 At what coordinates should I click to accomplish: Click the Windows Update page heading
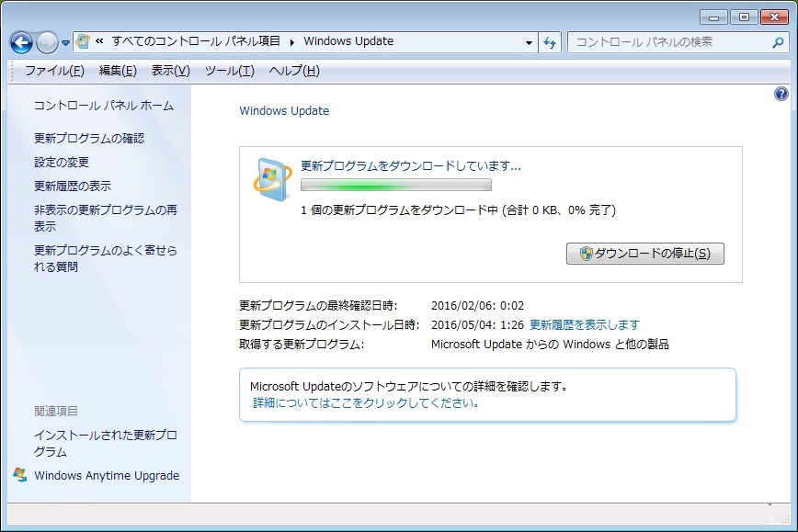pyautogui.click(x=284, y=111)
